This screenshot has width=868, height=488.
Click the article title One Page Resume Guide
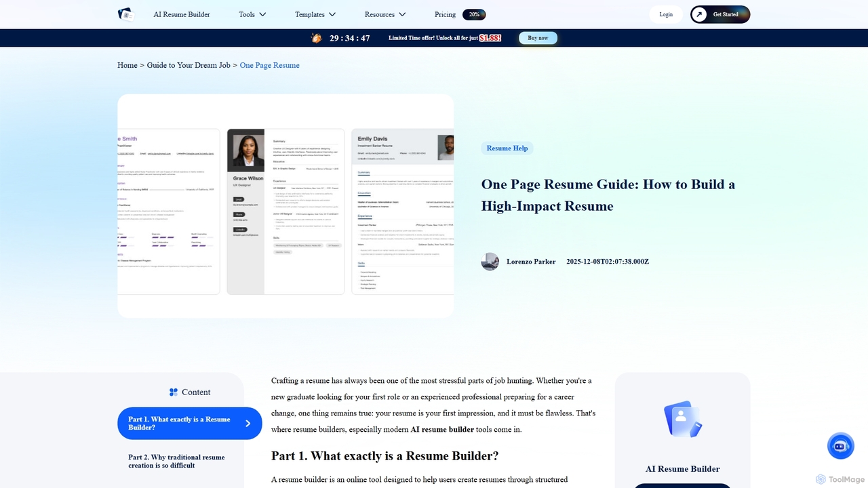coord(608,195)
